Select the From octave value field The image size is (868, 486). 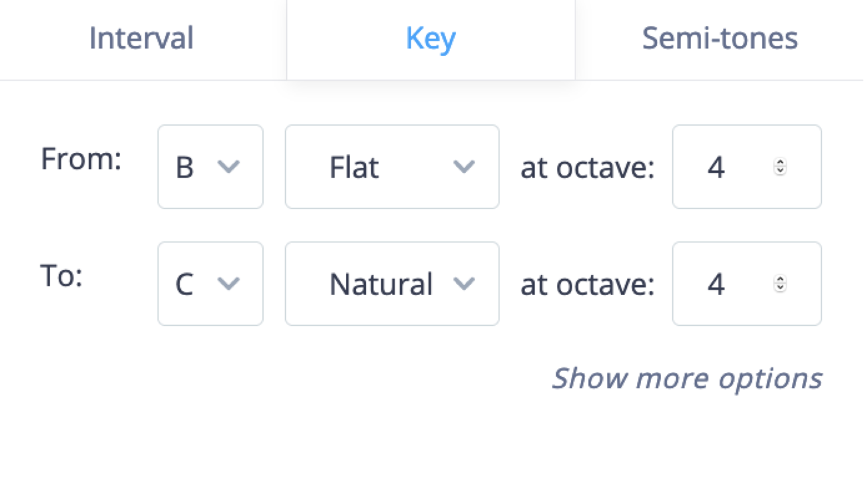(x=716, y=168)
